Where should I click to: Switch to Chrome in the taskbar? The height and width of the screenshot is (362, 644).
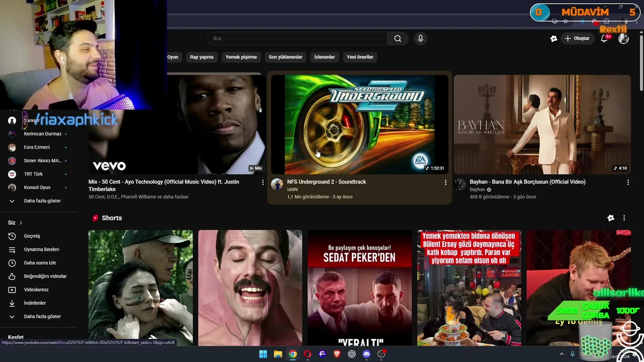292,354
